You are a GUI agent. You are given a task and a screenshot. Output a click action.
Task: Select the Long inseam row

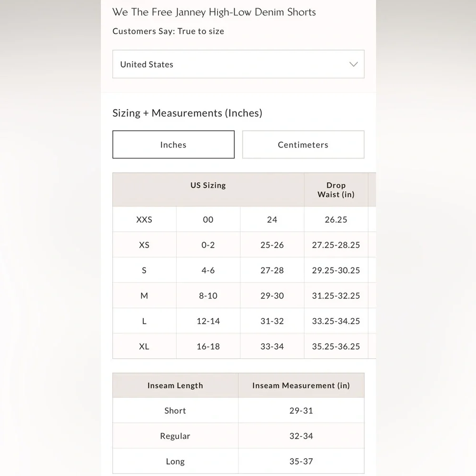pos(238,461)
